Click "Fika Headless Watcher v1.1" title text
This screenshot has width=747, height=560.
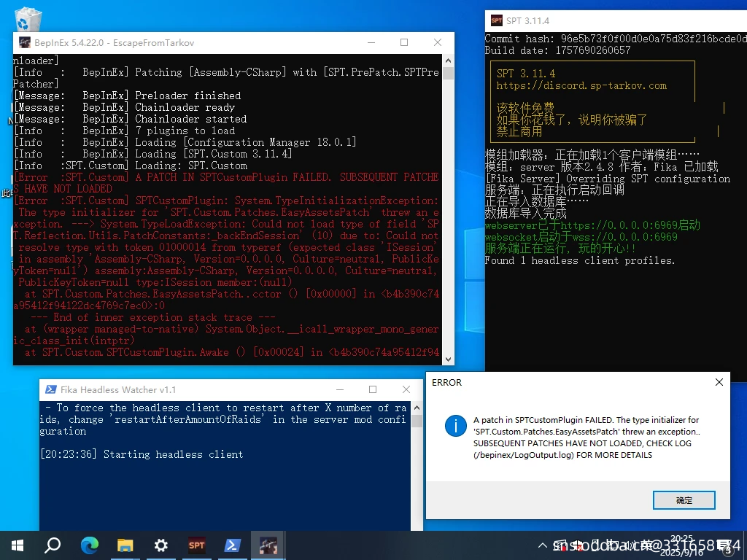click(118, 389)
